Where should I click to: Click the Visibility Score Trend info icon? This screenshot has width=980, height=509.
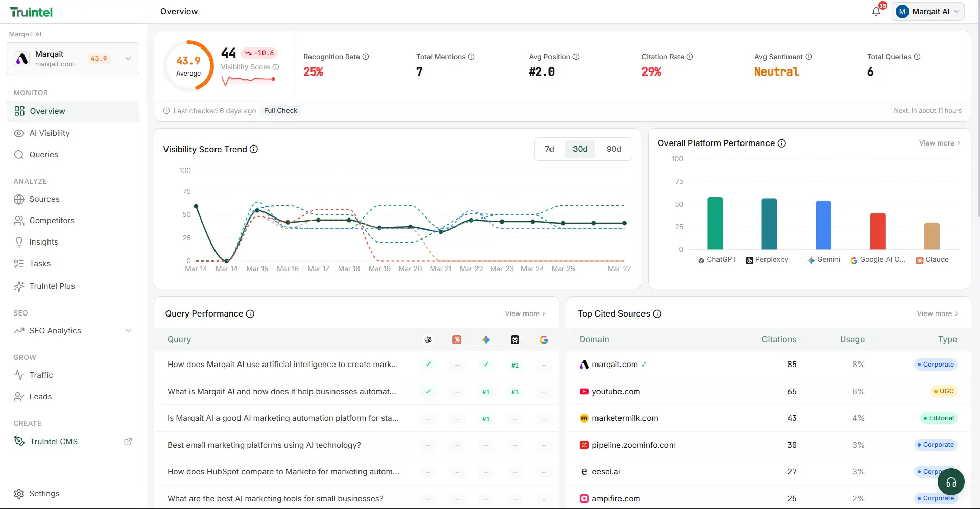coord(254,149)
